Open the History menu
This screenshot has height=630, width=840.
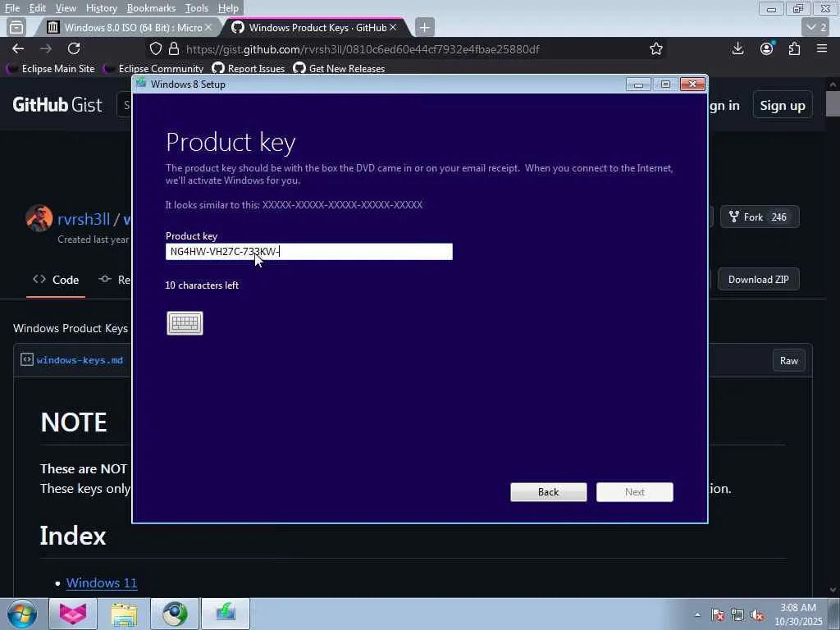coord(101,8)
